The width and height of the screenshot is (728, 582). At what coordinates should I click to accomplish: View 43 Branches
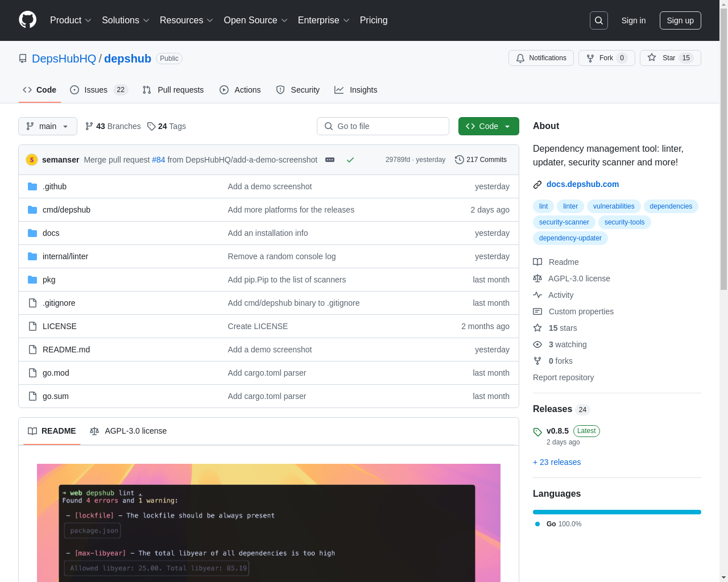pyautogui.click(x=113, y=126)
